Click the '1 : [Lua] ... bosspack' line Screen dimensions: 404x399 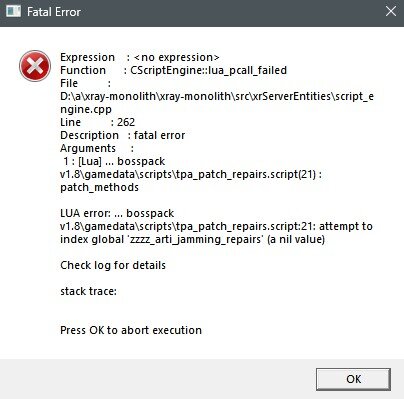[x=114, y=161]
